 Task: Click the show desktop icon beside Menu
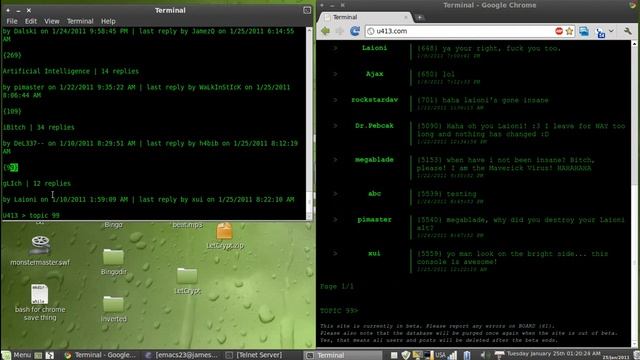click(x=38, y=355)
